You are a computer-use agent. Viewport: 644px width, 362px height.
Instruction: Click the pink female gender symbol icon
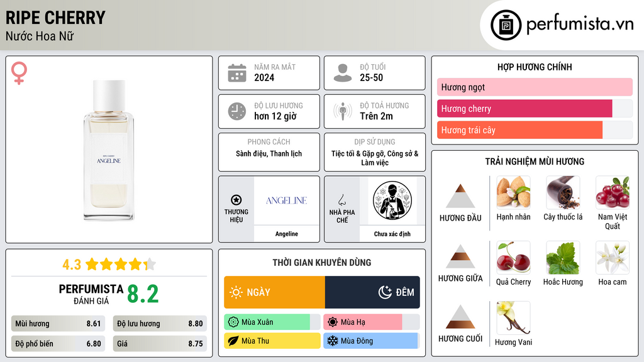19,73
